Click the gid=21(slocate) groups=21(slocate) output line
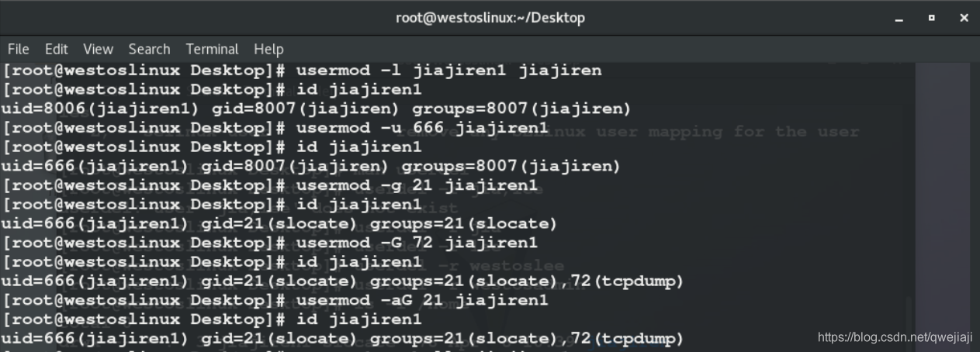 point(279,224)
